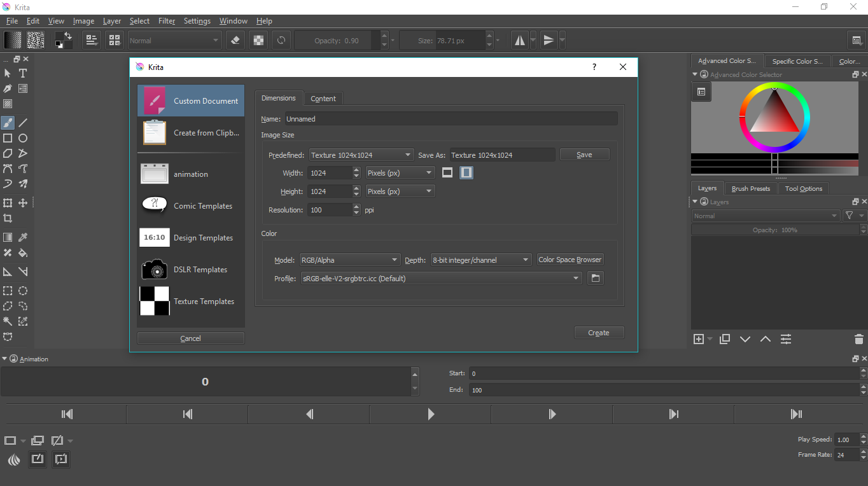Lock the Layers docker
The image size is (868, 486).
[x=704, y=202]
